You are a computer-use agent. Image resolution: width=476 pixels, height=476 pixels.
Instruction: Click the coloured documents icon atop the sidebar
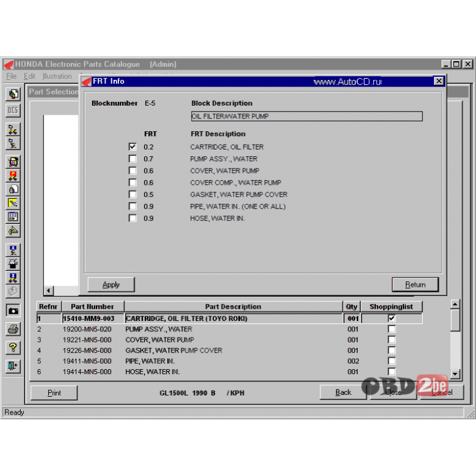(13, 94)
